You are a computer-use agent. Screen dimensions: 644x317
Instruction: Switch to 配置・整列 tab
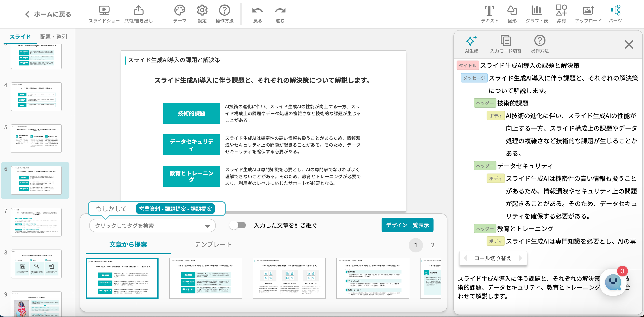[54, 37]
